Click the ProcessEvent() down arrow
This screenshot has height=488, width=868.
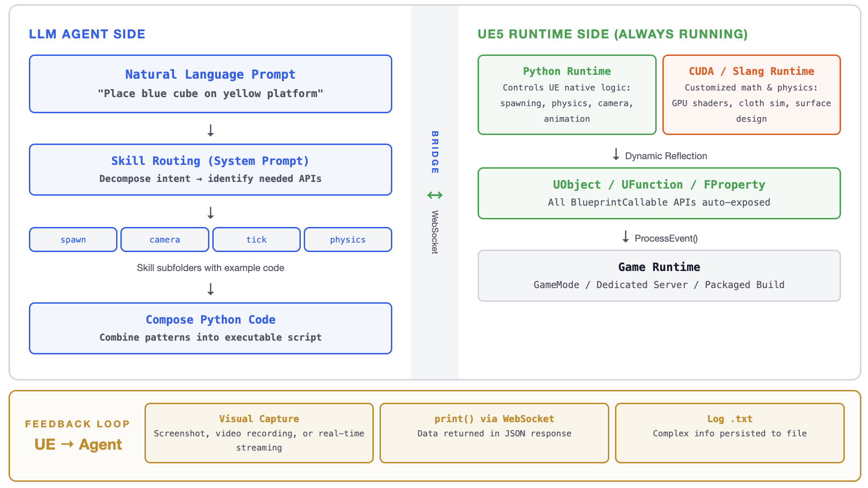pos(625,237)
